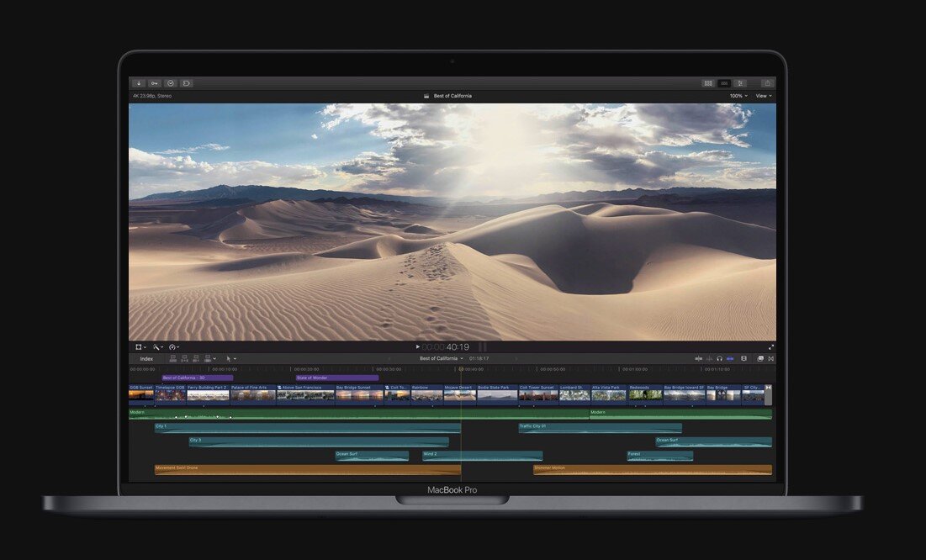Select the Lombard St. clip
The width and height of the screenshot is (926, 560).
tap(574, 394)
